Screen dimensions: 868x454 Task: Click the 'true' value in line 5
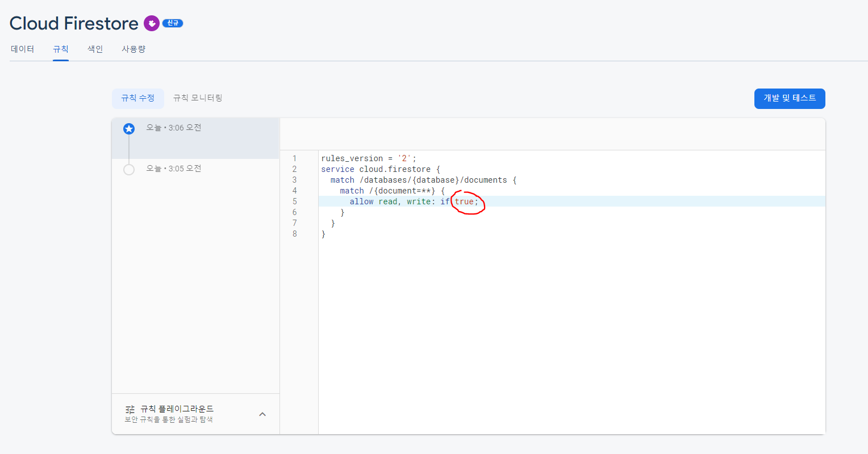tap(464, 201)
